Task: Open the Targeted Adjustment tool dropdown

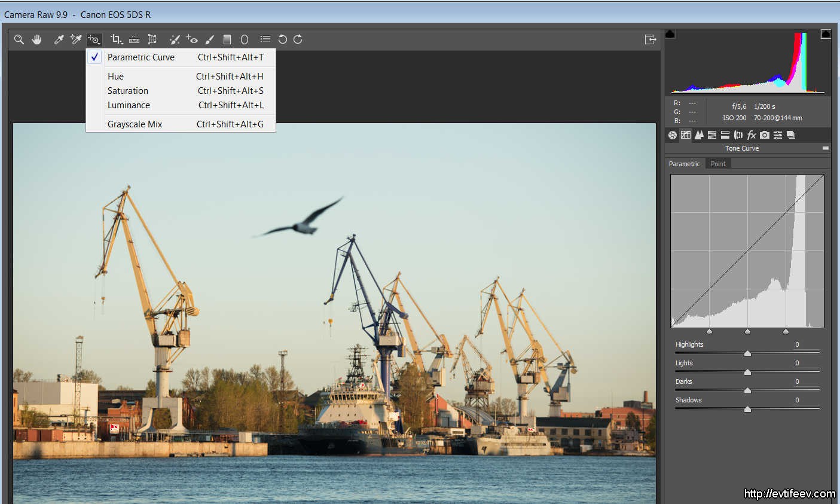Action: coord(94,39)
